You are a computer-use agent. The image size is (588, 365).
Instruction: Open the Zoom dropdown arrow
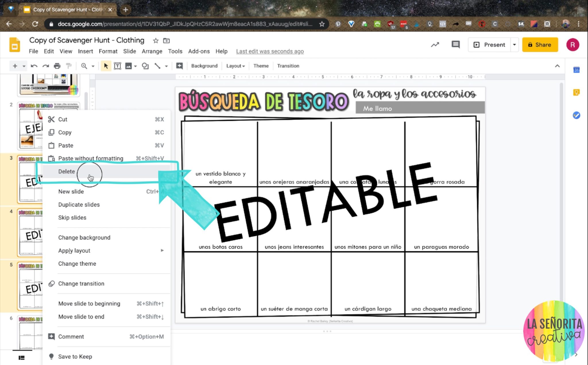pyautogui.click(x=92, y=66)
